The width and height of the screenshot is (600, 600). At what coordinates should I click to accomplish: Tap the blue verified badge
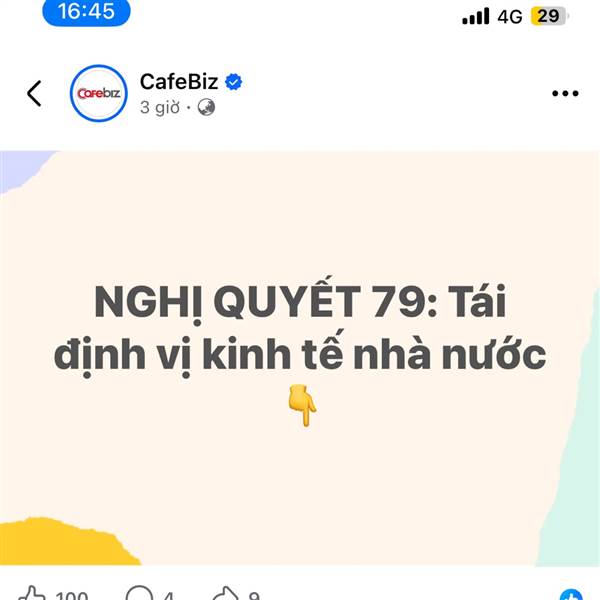pos(233,82)
